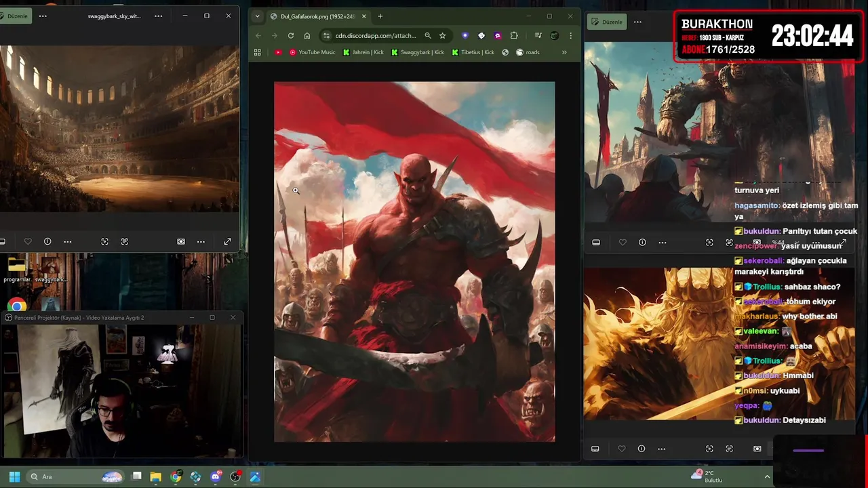This screenshot has height=488, width=868.
Task: Open OBS Studio from the taskbar
Action: [235, 476]
